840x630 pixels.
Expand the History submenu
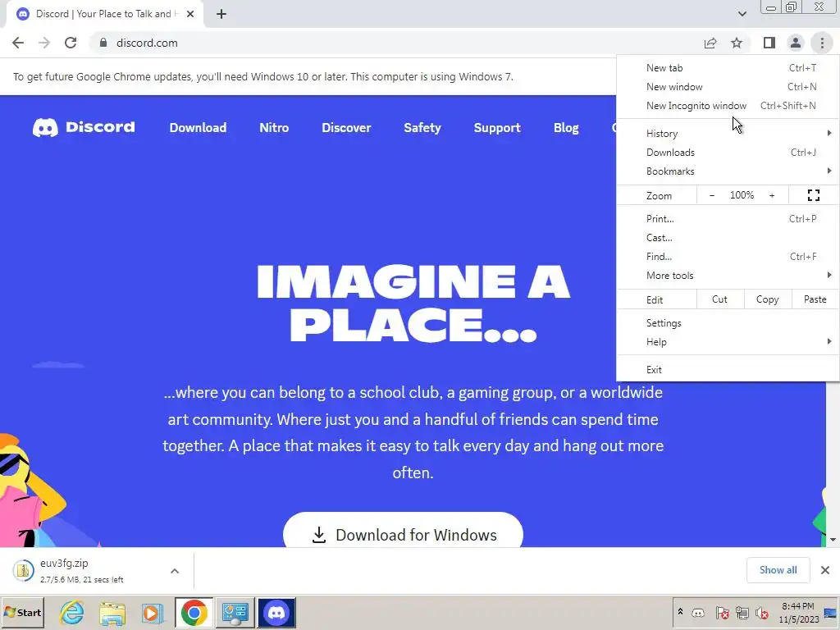pyautogui.click(x=728, y=134)
